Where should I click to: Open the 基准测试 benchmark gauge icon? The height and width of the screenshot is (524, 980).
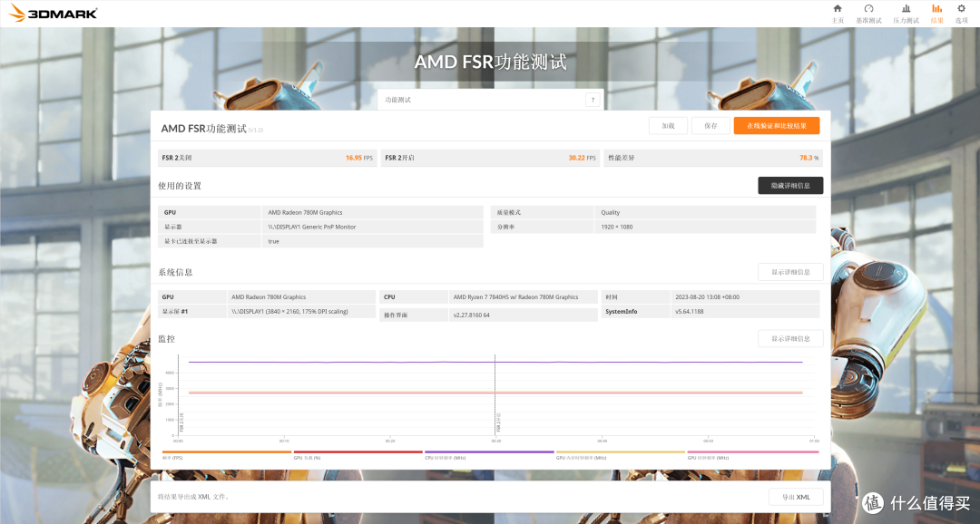pyautogui.click(x=868, y=13)
